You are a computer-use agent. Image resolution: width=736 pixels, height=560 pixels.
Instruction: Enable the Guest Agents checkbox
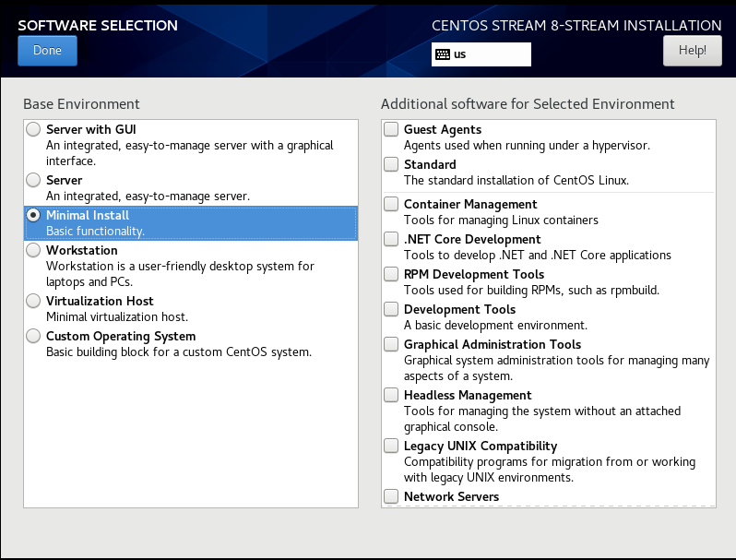[391, 129]
